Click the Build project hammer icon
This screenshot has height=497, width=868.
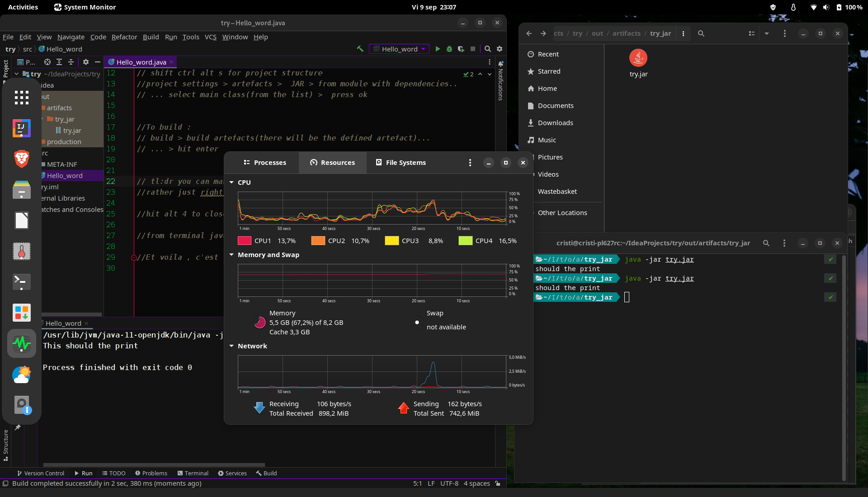(x=360, y=49)
